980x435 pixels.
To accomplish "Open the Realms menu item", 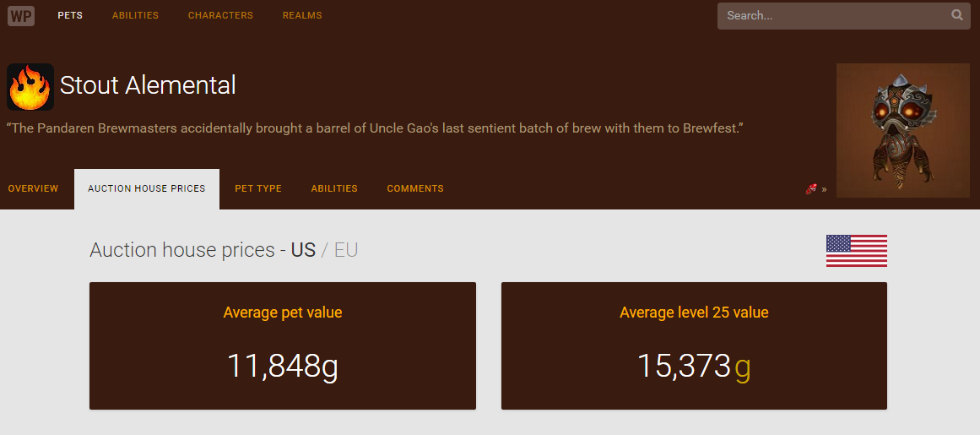I will click(302, 15).
